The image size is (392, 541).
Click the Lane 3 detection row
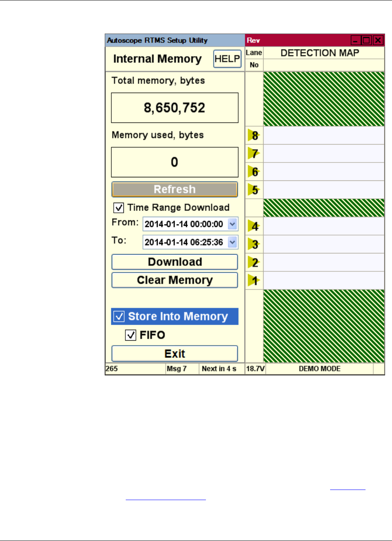(324, 244)
